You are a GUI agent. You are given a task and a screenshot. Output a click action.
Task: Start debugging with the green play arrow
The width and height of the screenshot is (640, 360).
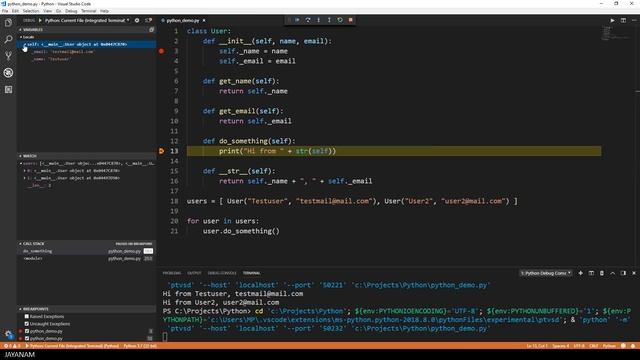40,20
